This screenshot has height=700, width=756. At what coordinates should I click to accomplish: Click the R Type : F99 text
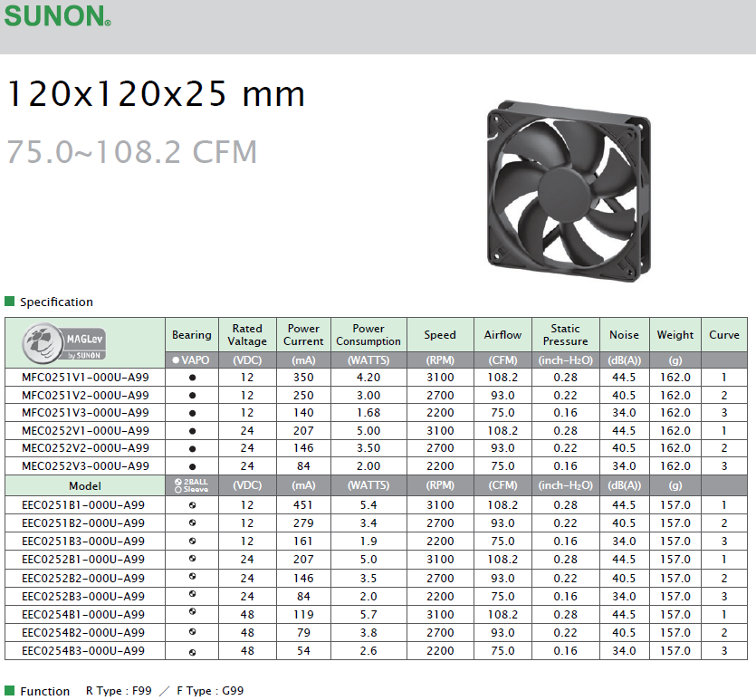point(119,691)
